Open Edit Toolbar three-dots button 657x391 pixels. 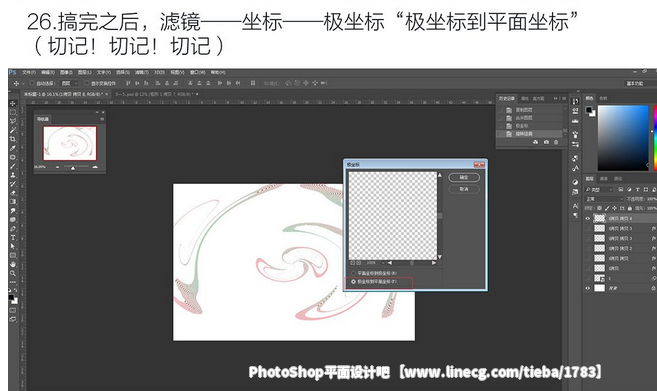coord(13,282)
